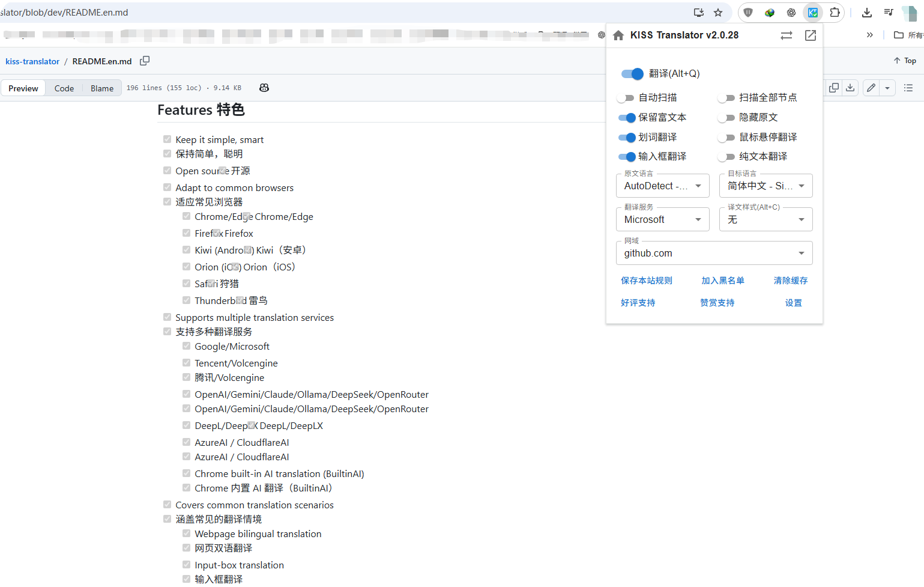The height and width of the screenshot is (587, 924).
Task: Open the media controls icon
Action: click(889, 13)
